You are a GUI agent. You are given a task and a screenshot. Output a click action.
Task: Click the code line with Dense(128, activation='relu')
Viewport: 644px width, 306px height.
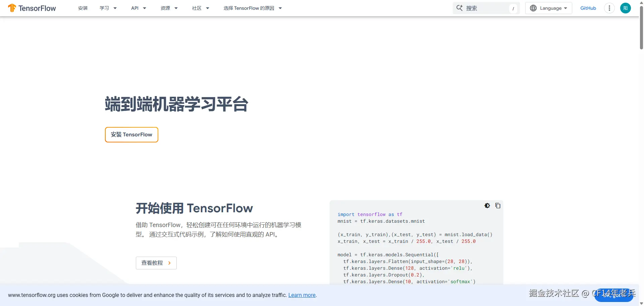[x=408, y=268]
